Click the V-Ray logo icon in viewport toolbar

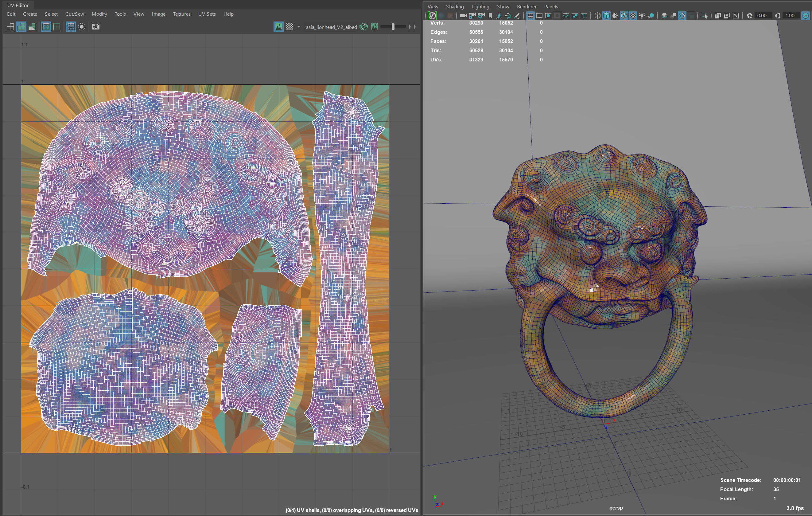point(432,16)
